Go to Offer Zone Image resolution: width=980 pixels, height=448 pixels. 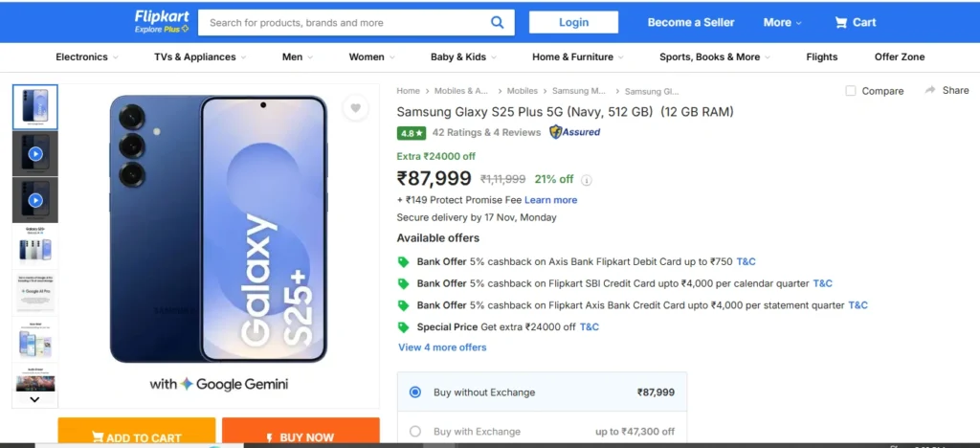point(900,57)
